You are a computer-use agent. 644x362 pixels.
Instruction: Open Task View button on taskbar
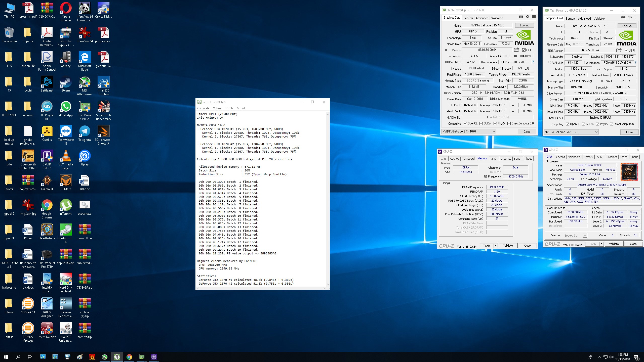[30, 357]
